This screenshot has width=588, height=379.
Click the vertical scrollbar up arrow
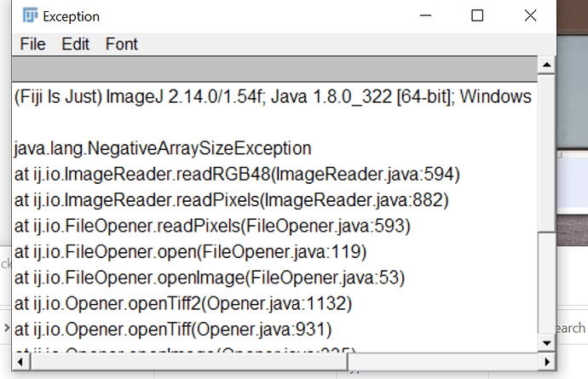(546, 66)
